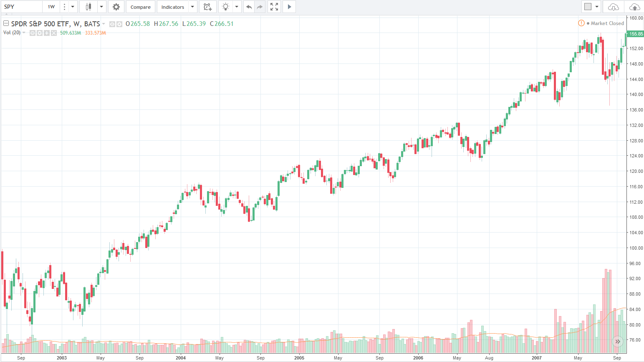Toggle SPDR S&P 500 series visibility eye
Viewport: 644px width, 362px height.
tap(112, 24)
